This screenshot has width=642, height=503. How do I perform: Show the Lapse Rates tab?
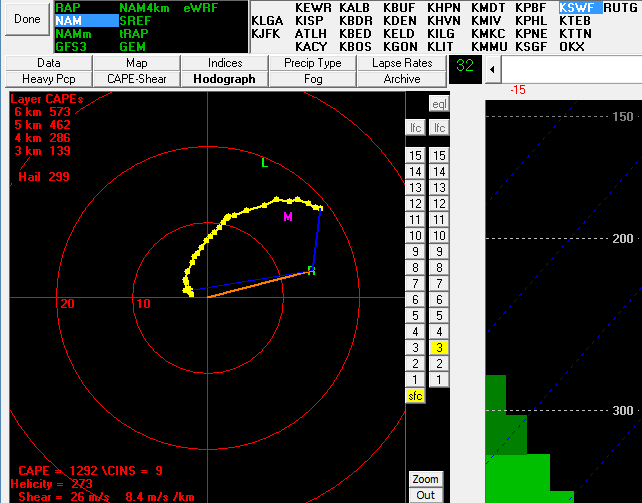point(401,63)
